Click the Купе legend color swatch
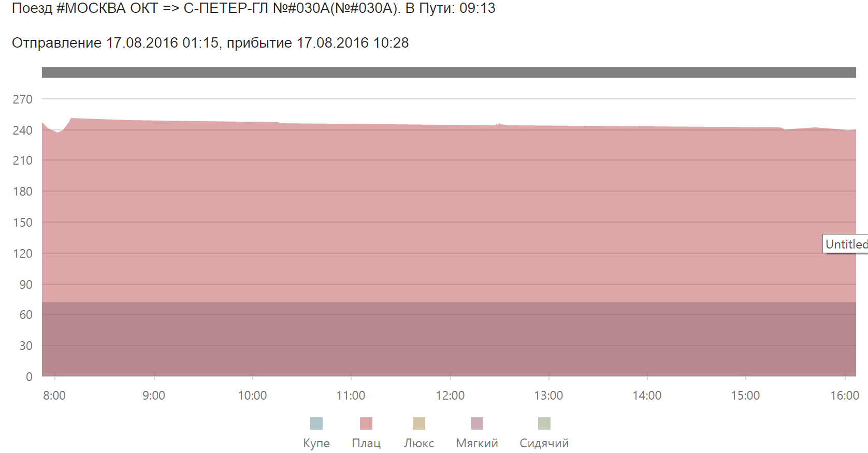This screenshot has height=453, width=868. pos(316,423)
